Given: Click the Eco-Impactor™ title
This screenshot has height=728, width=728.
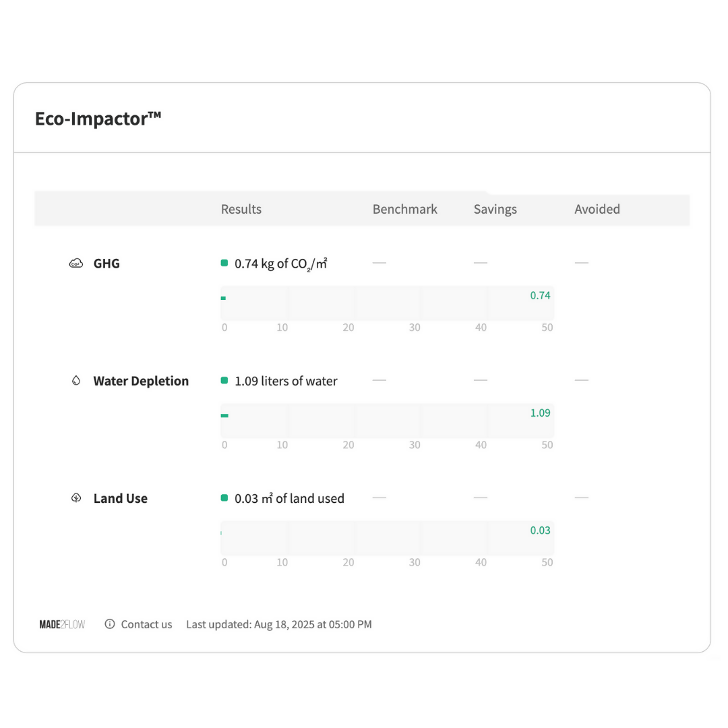Looking at the screenshot, I should point(98,119).
